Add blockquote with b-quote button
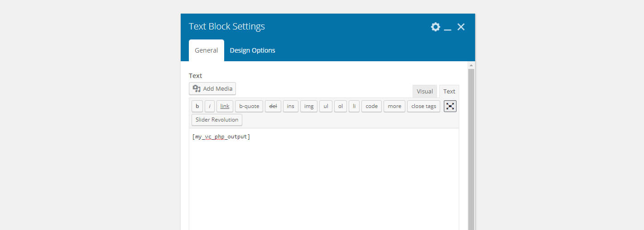Image resolution: width=644 pixels, height=230 pixels. [x=249, y=106]
